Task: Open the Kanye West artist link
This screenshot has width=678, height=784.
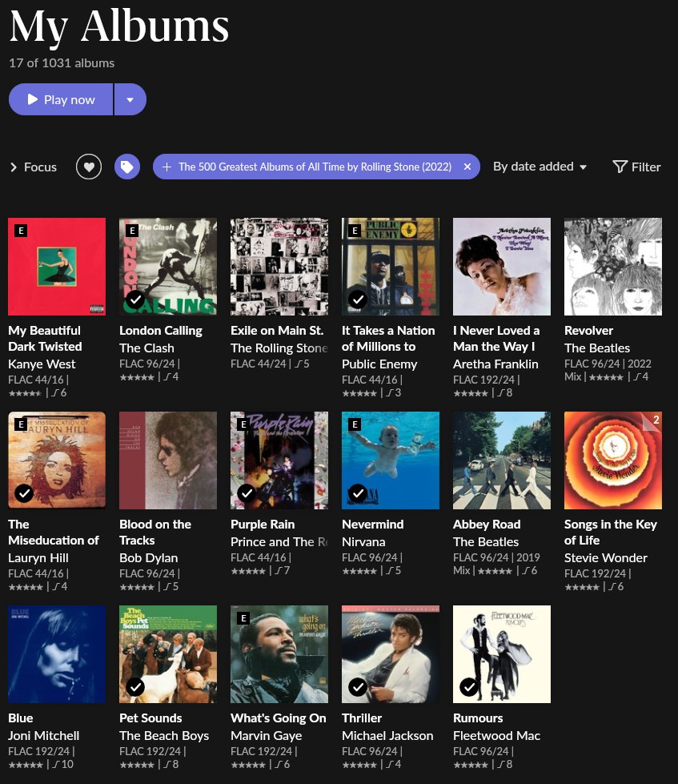Action: [42, 364]
